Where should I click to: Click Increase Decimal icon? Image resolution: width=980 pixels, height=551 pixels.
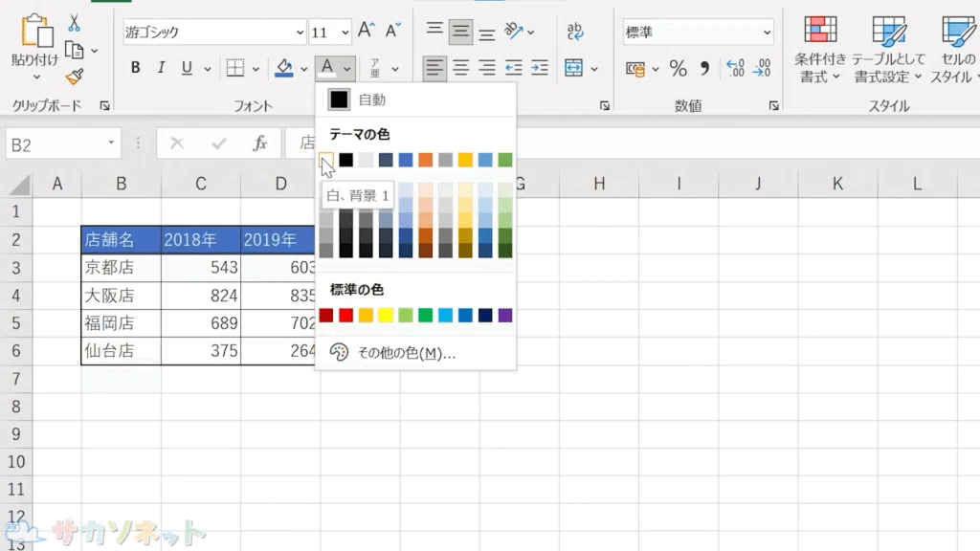coord(735,68)
